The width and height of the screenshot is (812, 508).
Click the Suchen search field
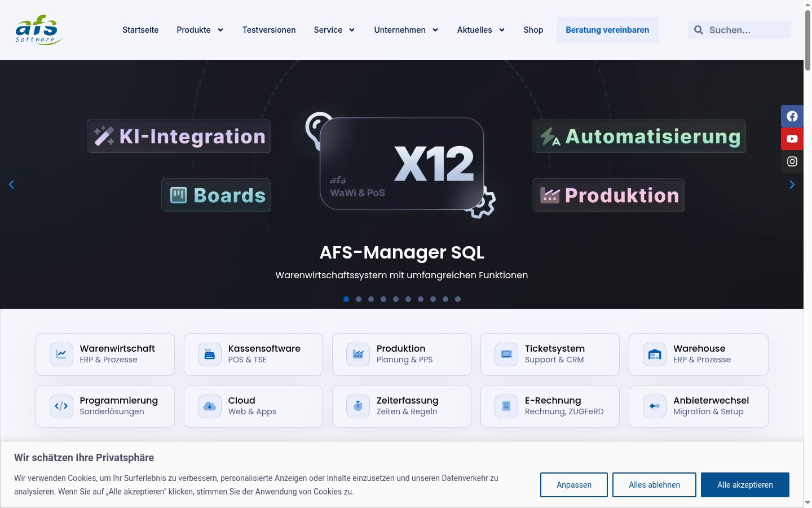pos(740,30)
